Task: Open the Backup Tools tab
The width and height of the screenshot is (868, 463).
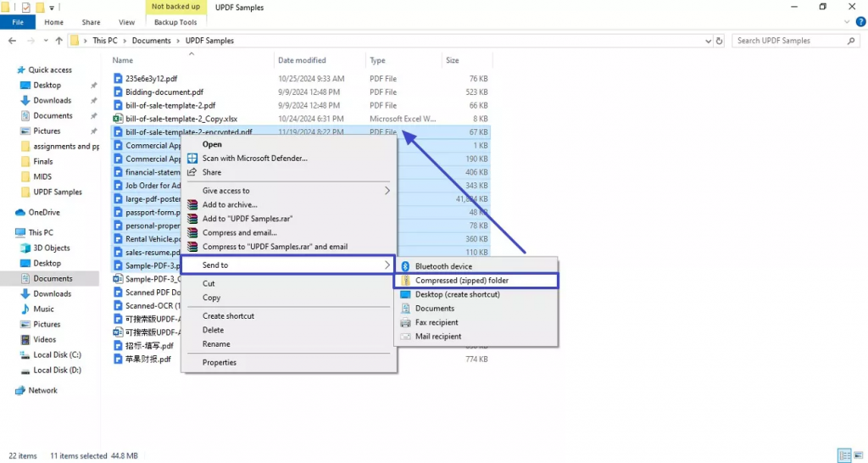Action: click(x=175, y=22)
